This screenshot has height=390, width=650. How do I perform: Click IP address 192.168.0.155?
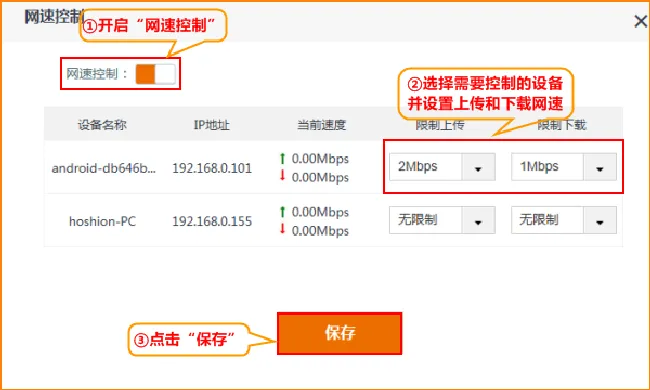(x=212, y=221)
